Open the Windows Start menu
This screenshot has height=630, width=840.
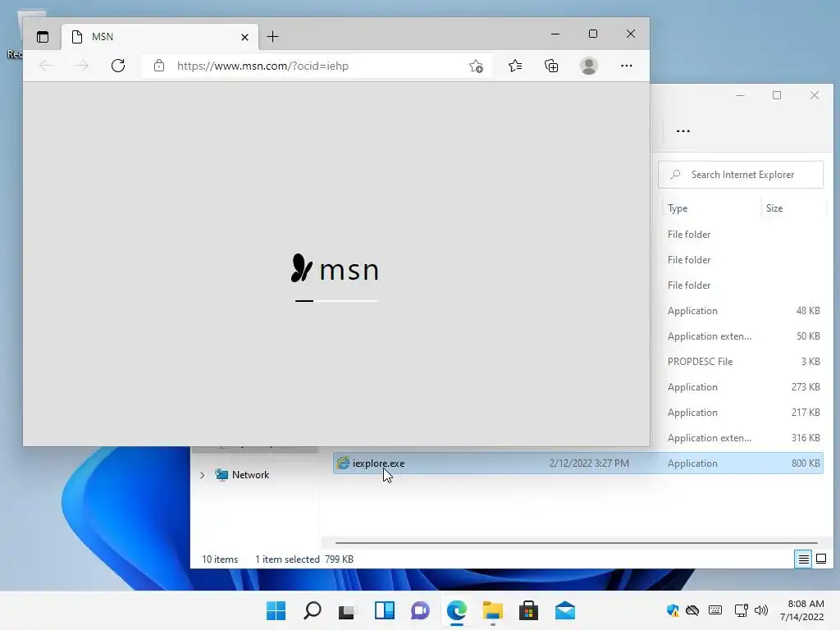point(276,610)
